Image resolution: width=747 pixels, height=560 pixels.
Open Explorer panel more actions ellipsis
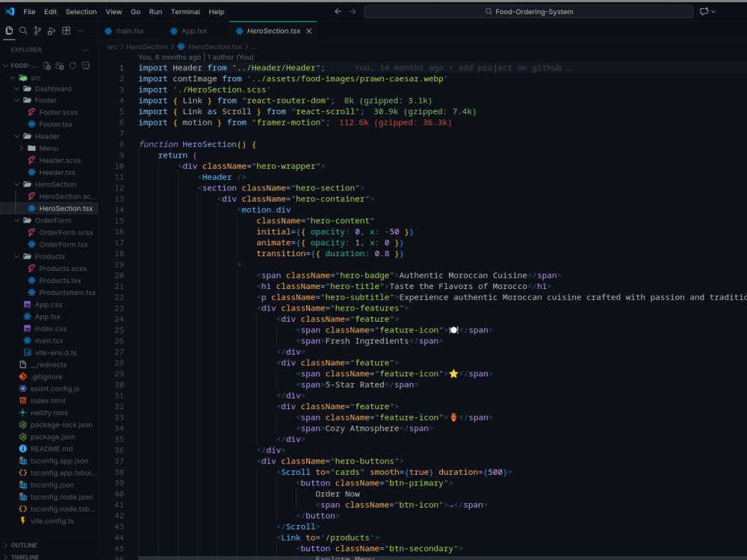[x=85, y=50]
